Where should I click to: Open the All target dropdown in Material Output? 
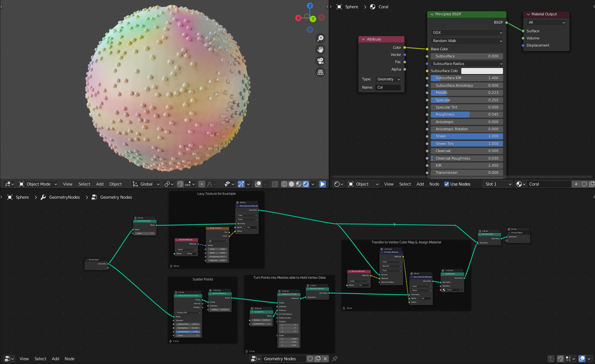pos(546,23)
